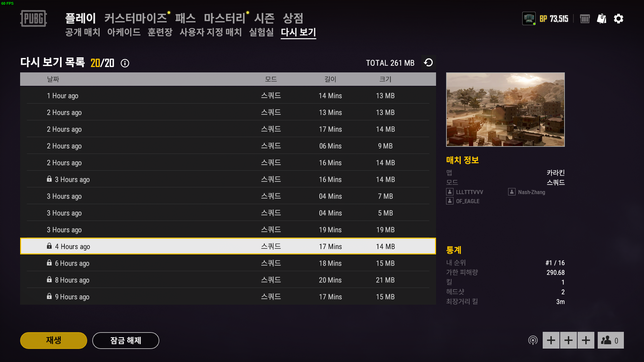Screen dimensions: 644x362
Task: Click the replay list info icon
Action: pos(125,63)
